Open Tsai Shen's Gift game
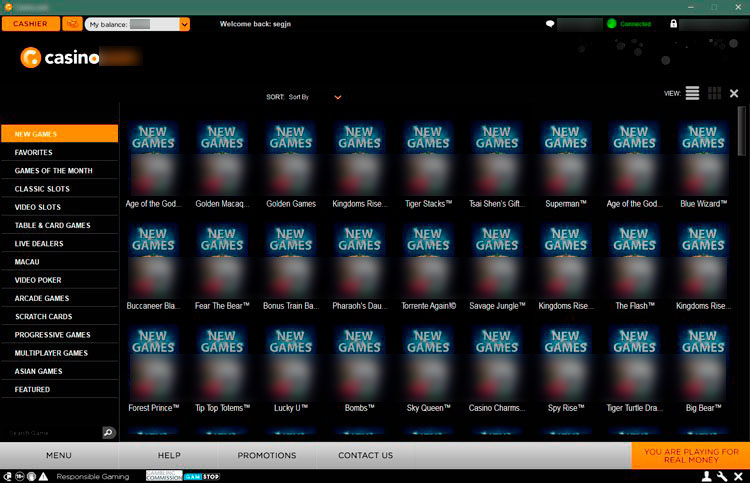Viewport: 750px width, 483px height. 497,165
